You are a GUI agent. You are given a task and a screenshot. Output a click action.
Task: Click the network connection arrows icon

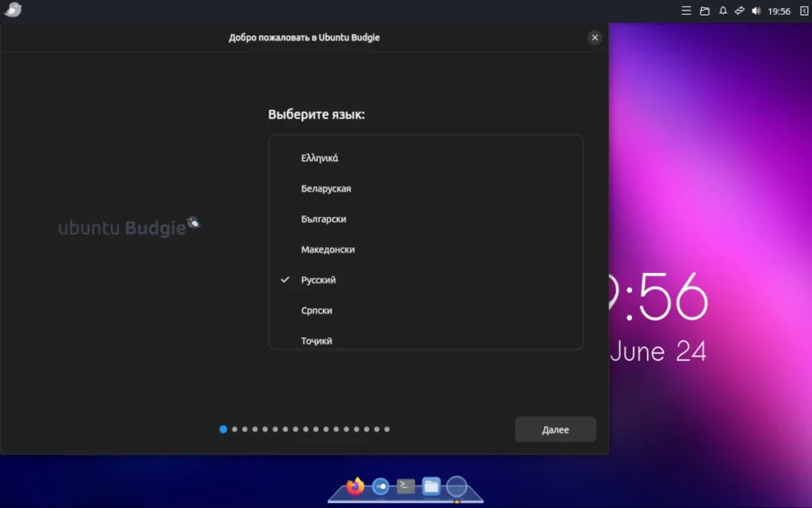740,11
